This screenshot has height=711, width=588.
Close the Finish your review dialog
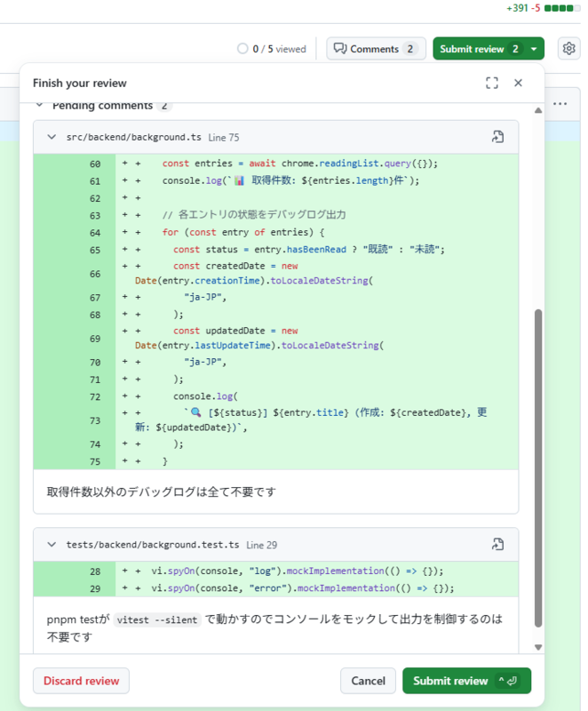pyautogui.click(x=518, y=82)
